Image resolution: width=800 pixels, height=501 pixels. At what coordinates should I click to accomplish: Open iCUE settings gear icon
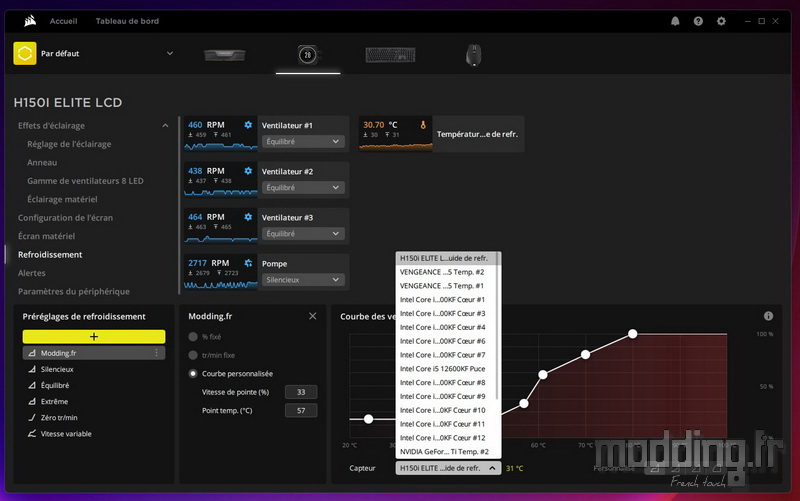[x=721, y=21]
